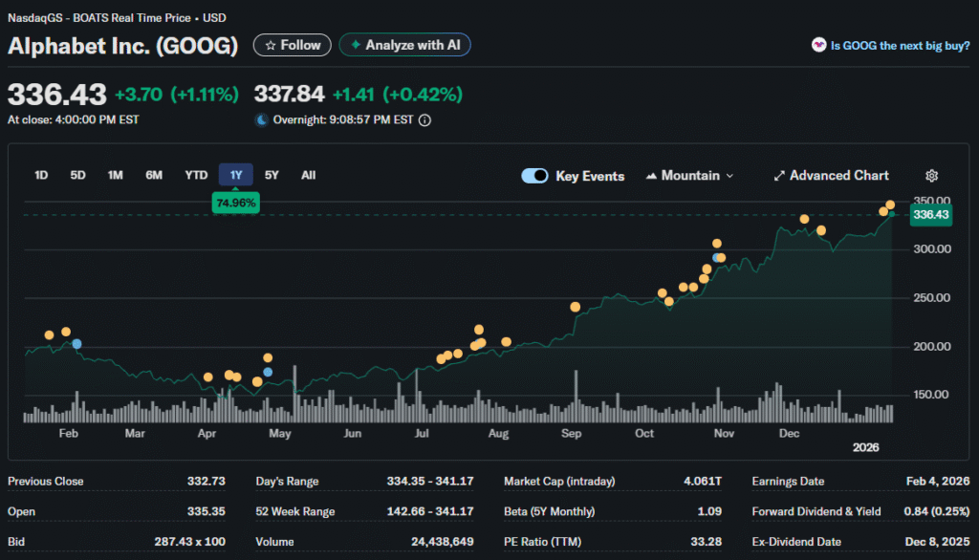Click the promo icon beside 'Is GOOG the next big buy?'

coord(818,45)
